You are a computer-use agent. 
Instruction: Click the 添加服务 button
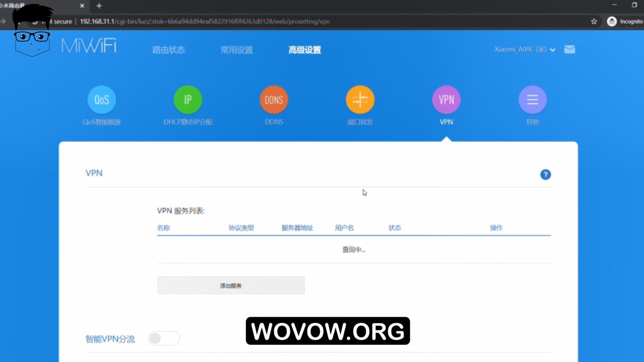coord(231,285)
